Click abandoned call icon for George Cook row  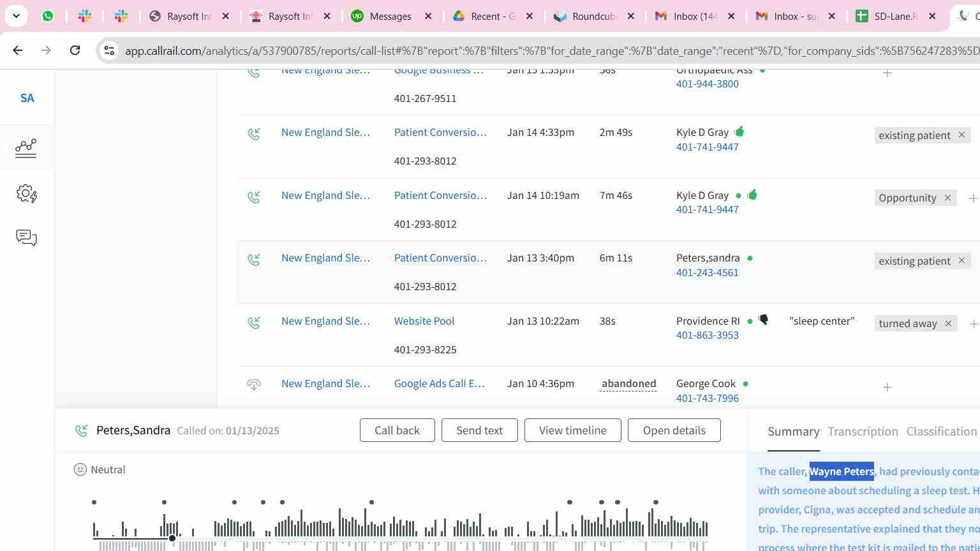tap(254, 385)
